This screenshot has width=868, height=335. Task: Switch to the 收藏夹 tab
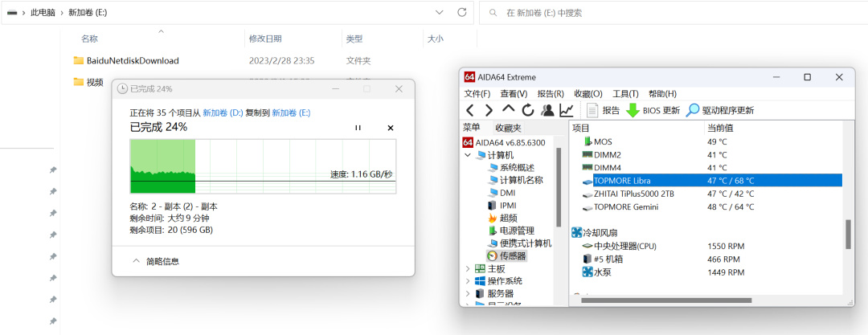coord(508,128)
